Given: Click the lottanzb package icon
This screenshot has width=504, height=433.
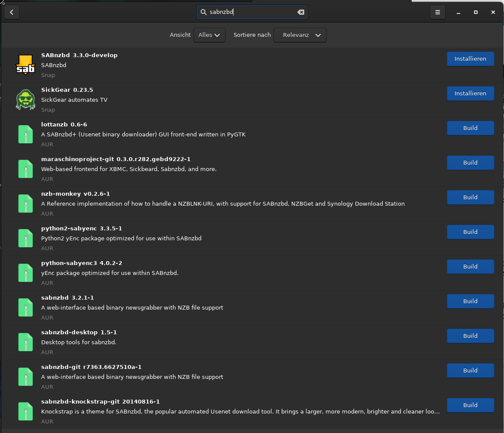Looking at the screenshot, I should 26,134.
